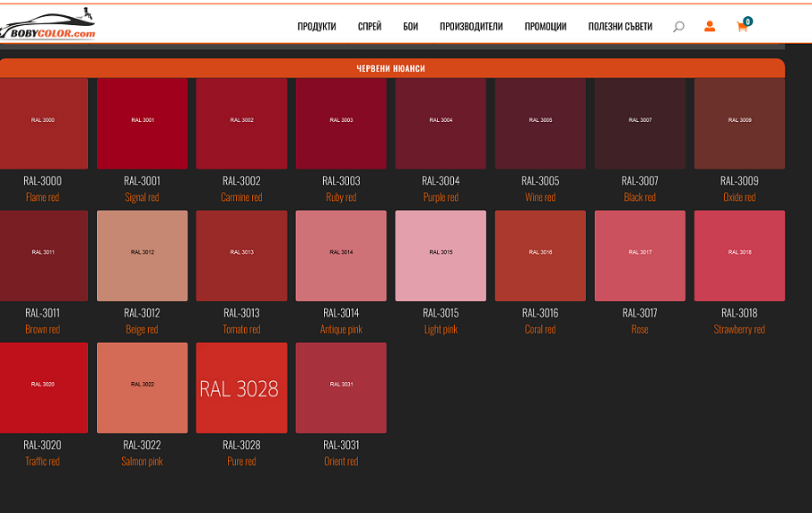Open the Производители menu item
The height and width of the screenshot is (513, 812).
click(x=471, y=27)
